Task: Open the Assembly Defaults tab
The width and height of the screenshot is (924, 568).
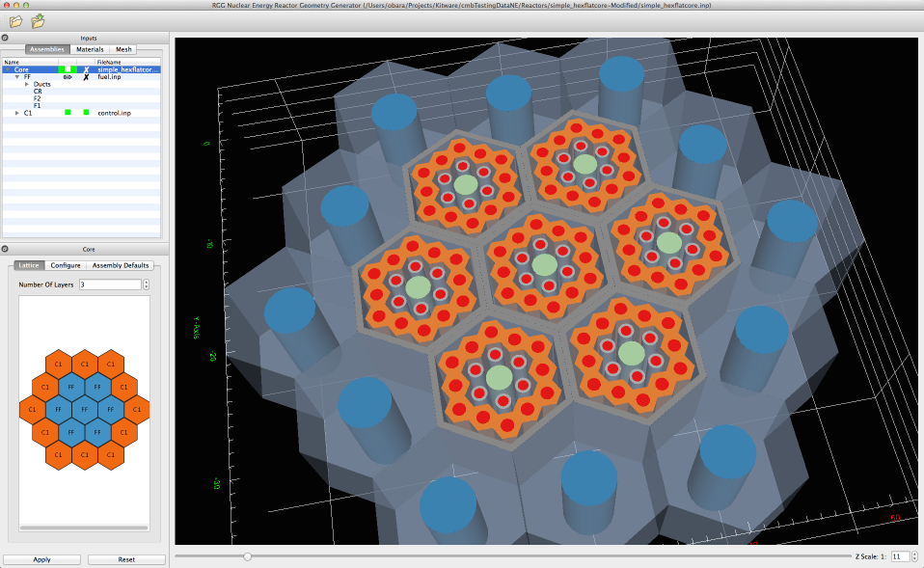Action: pos(121,265)
